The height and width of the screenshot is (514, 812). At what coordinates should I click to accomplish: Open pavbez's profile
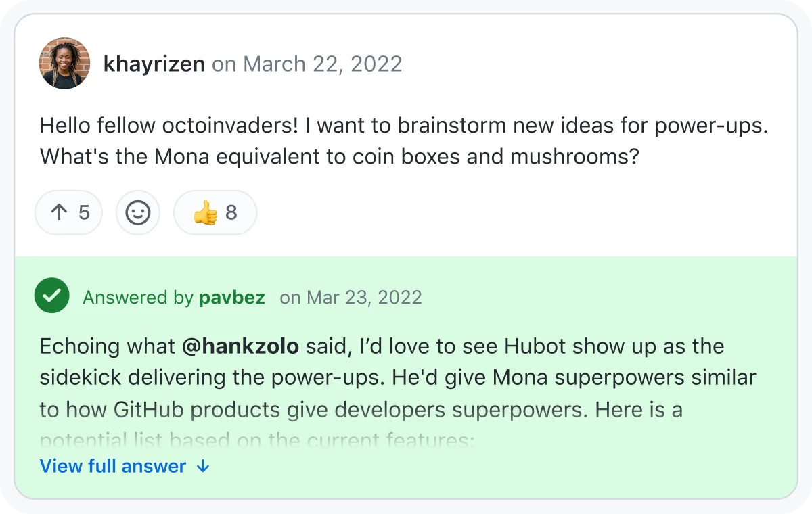point(232,297)
